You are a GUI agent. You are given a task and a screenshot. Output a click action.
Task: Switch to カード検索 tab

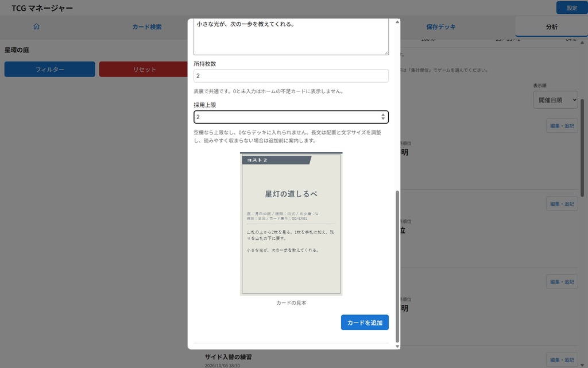(147, 27)
